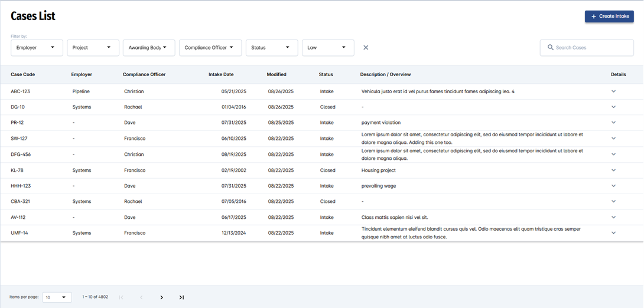Viewport: 644px width, 308px height.
Task: Click case code SW-127
Action: point(19,139)
